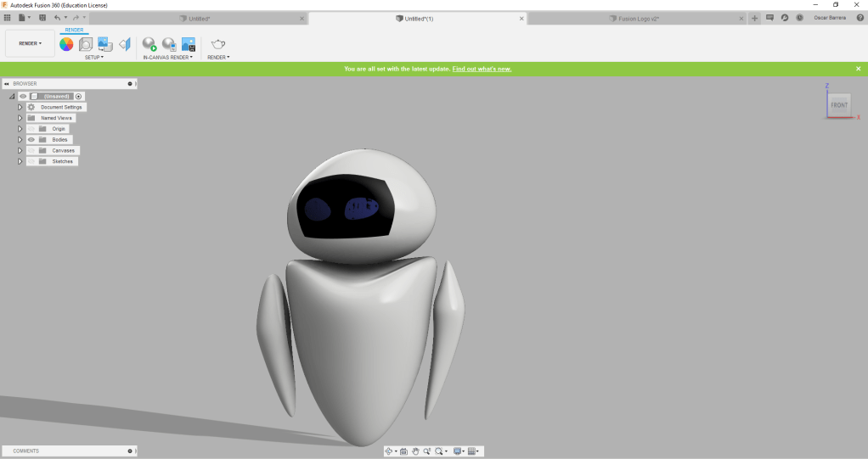Show the Sketches folder via eye icon
868x459 pixels.
tap(31, 161)
